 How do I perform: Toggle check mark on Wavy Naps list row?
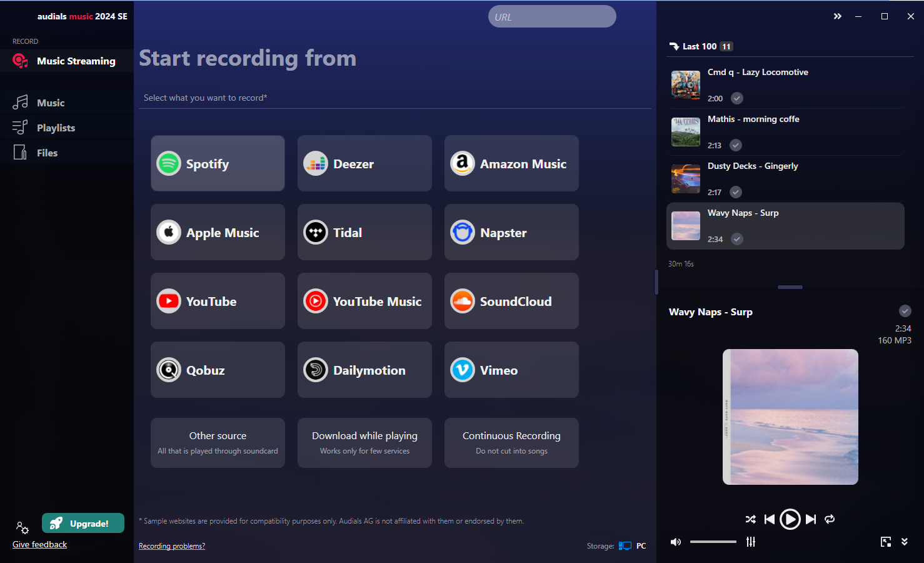(x=737, y=239)
